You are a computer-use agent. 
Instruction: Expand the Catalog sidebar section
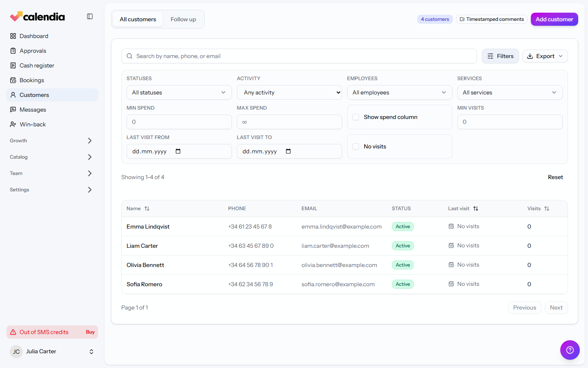pyautogui.click(x=52, y=157)
